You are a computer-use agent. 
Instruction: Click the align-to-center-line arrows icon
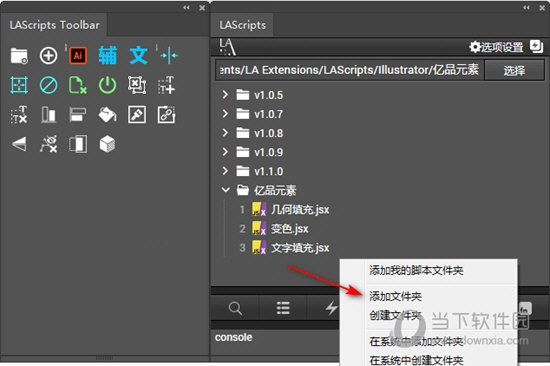pyautogui.click(x=169, y=55)
